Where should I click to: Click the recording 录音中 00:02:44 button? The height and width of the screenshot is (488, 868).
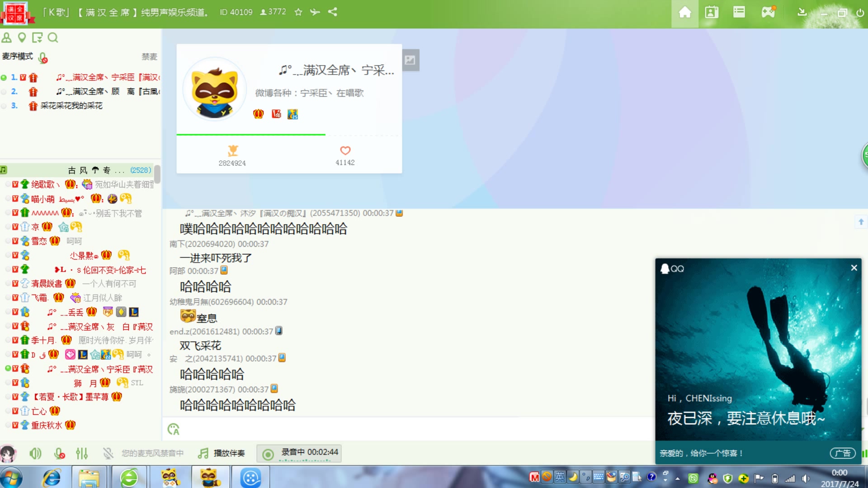[299, 453]
